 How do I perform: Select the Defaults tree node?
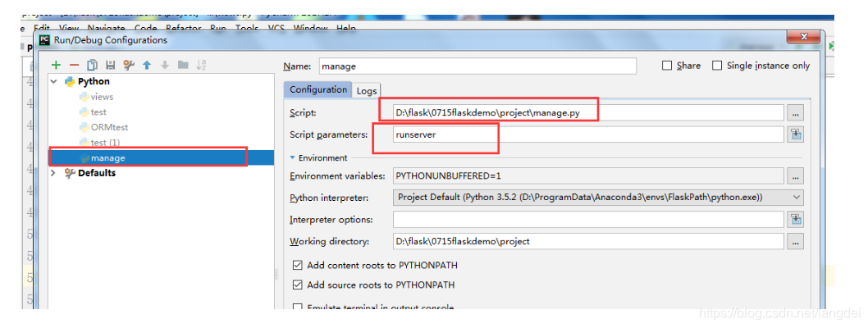(x=97, y=173)
